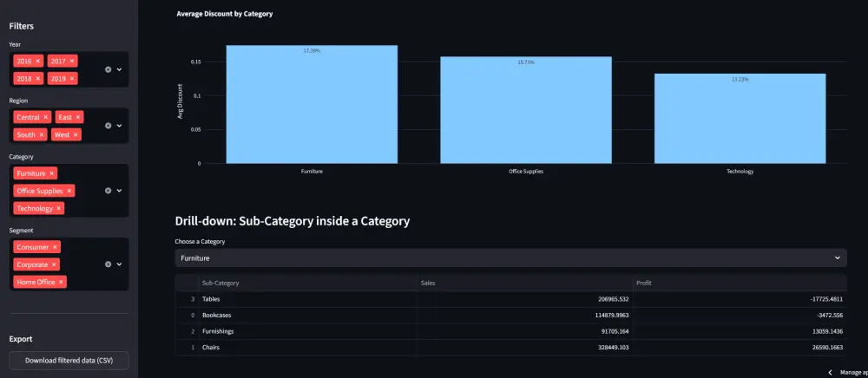The width and height of the screenshot is (868, 378).
Task: Expand the Year filter dropdown
Action: 119,69
